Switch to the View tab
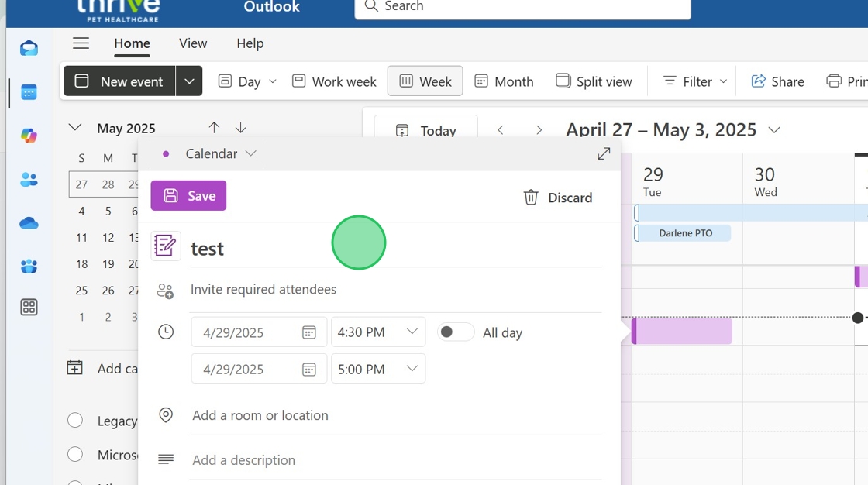Image resolution: width=868 pixels, height=485 pixels. click(193, 43)
